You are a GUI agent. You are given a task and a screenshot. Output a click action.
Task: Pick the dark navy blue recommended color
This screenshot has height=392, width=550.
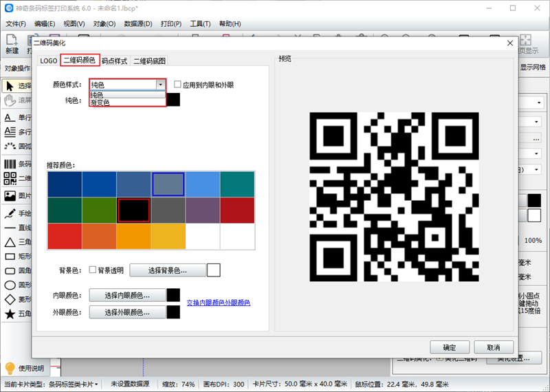click(x=65, y=184)
